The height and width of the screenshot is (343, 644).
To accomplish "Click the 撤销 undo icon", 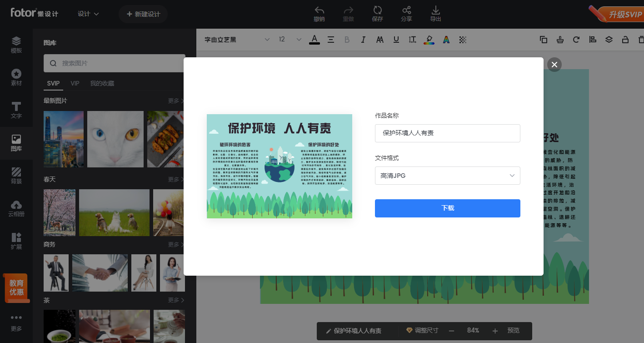I will coord(320,14).
